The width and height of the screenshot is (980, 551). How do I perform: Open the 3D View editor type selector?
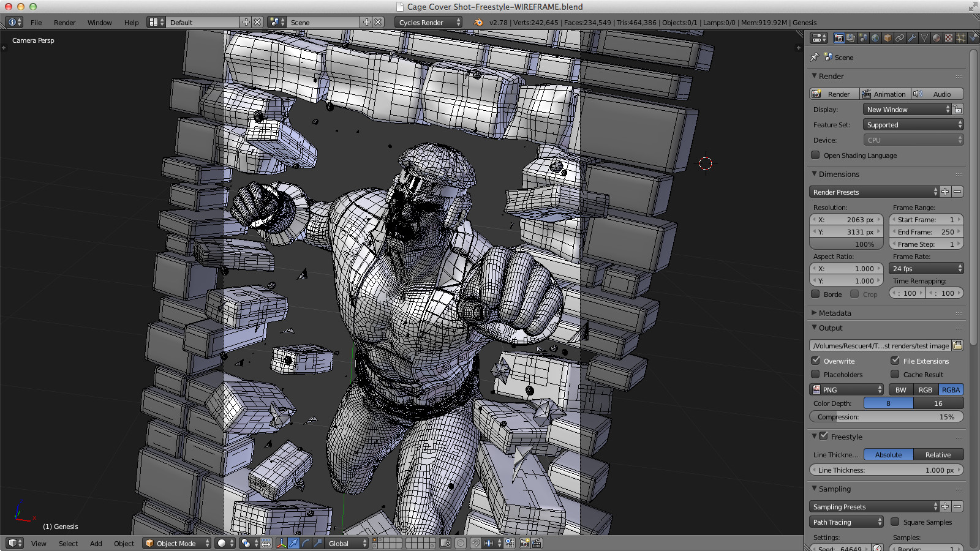click(15, 543)
